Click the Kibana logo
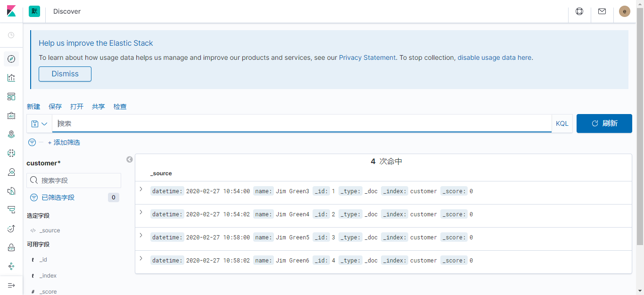This screenshot has width=644, height=295. click(11, 11)
